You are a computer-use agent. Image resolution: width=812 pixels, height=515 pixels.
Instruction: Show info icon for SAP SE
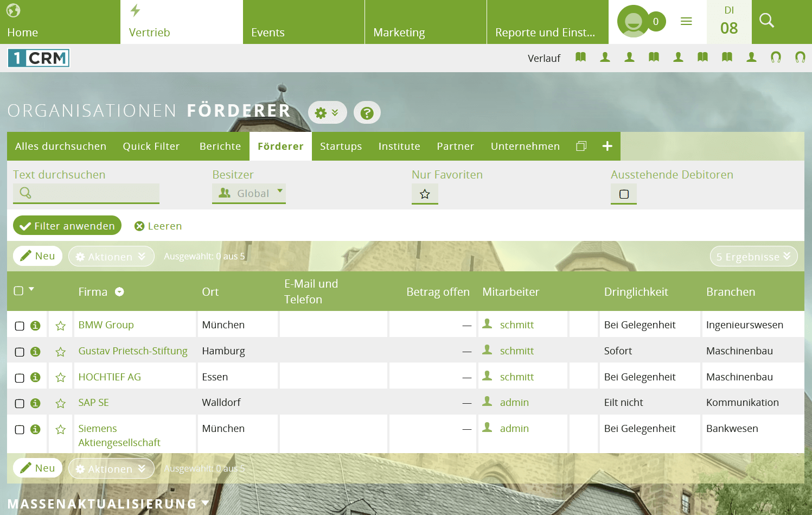point(35,403)
